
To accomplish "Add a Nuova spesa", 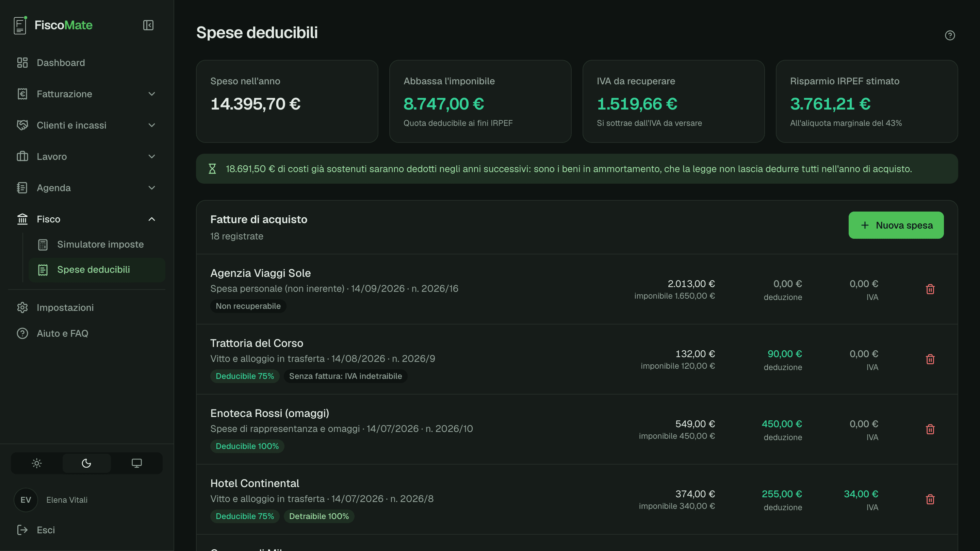I will pos(896,225).
